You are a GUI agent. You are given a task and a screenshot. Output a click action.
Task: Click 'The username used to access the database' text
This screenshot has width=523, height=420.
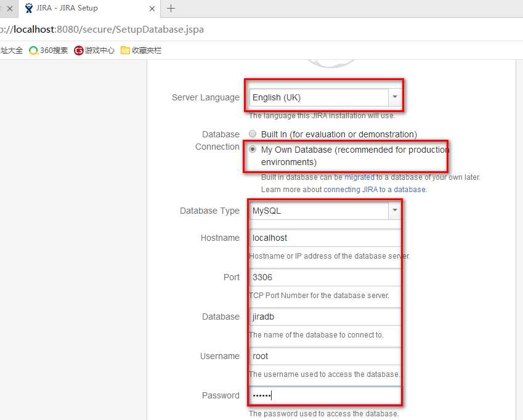coord(324,374)
